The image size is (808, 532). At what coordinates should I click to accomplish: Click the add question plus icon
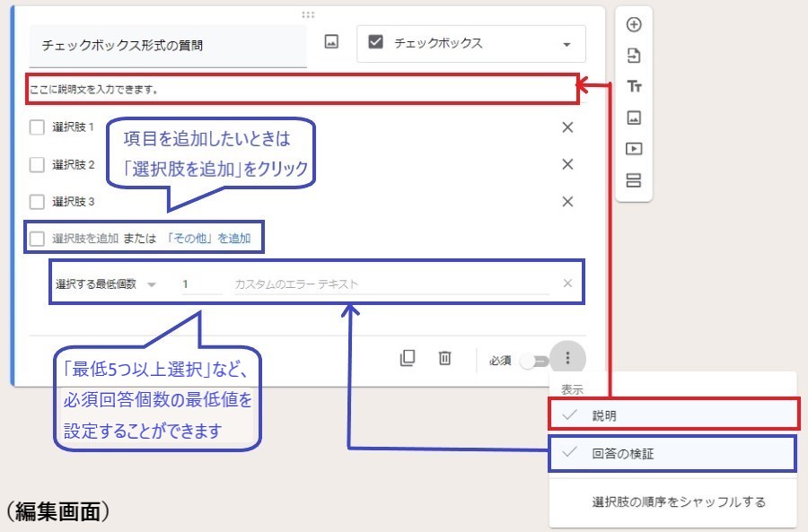point(634,24)
